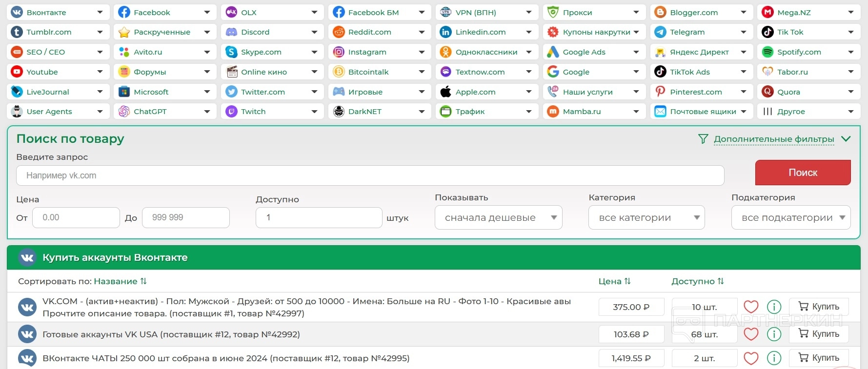Open the Почтовые ящики category menu
The height and width of the screenshot is (369, 868).
pyautogui.click(x=701, y=112)
